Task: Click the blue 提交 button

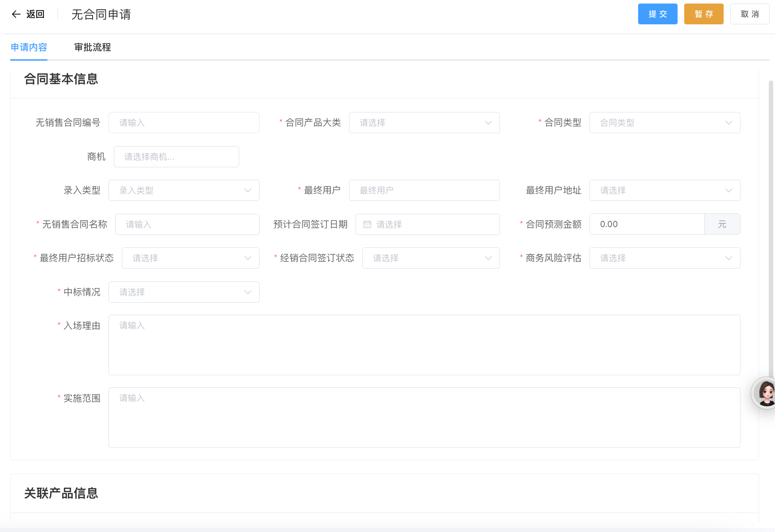Action: (x=657, y=14)
